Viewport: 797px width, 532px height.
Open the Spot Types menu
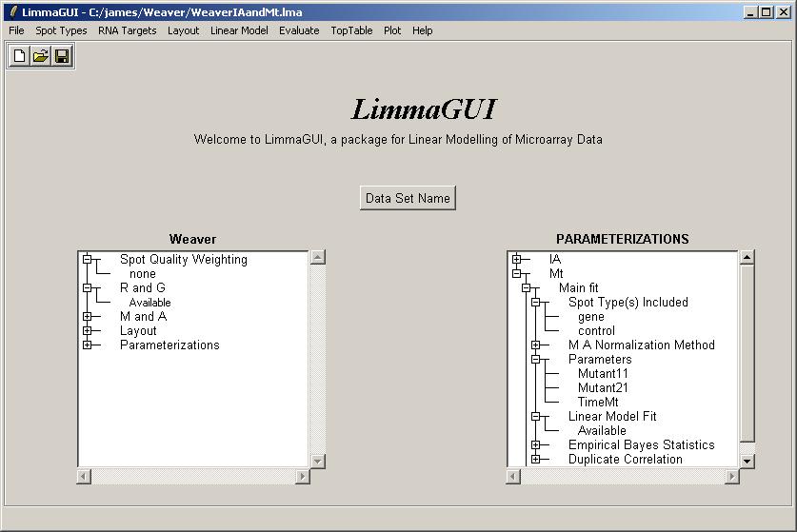click(61, 30)
